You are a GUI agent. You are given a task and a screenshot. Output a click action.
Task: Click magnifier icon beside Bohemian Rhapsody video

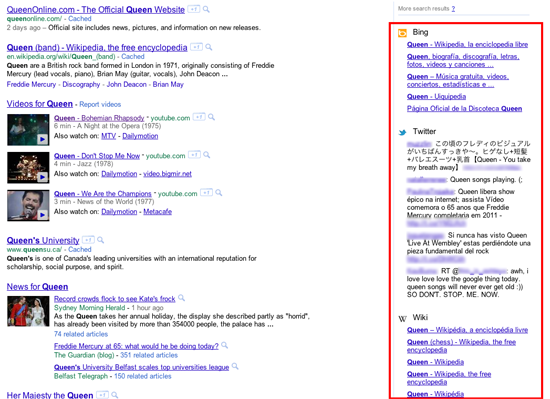pos(211,117)
